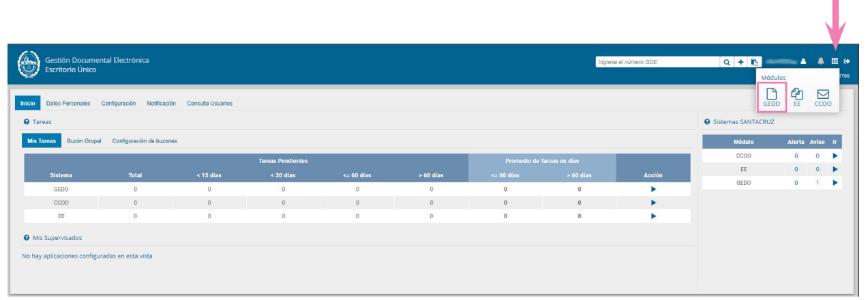Screen dimensions: 868x300
Task: Open the EE module icon
Action: [796, 97]
